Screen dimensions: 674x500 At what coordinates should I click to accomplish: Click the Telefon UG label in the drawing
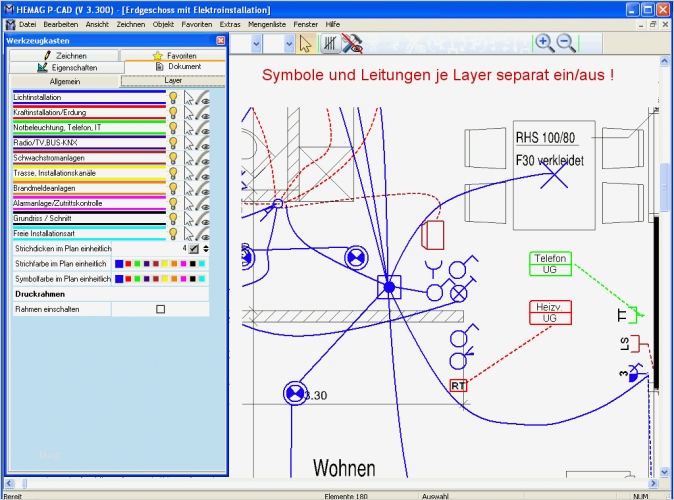coord(550,264)
